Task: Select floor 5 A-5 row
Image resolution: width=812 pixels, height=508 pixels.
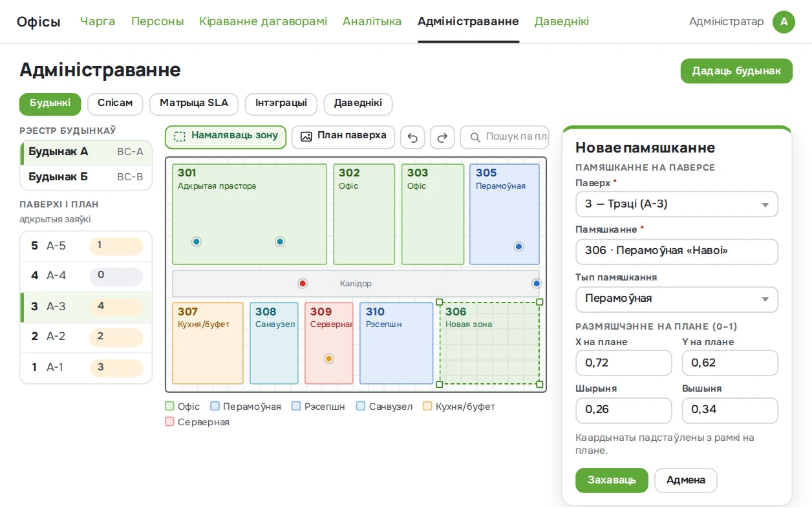Action: (x=86, y=246)
